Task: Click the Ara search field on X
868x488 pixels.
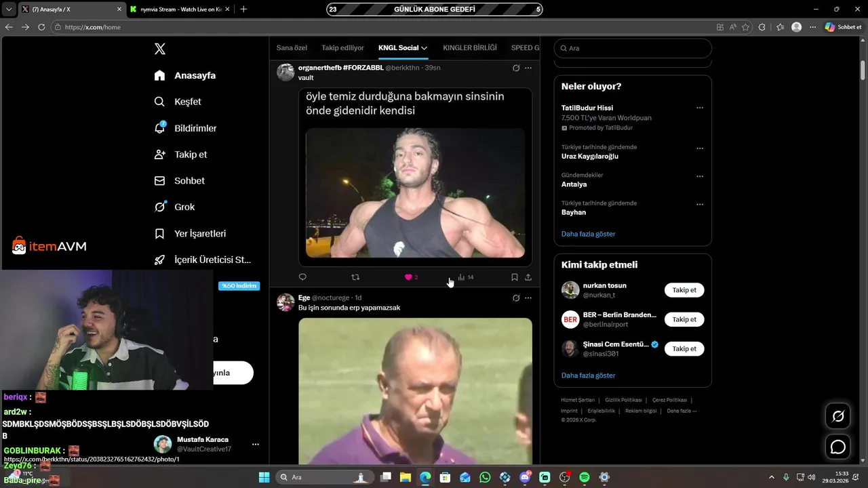Action: click(x=633, y=48)
